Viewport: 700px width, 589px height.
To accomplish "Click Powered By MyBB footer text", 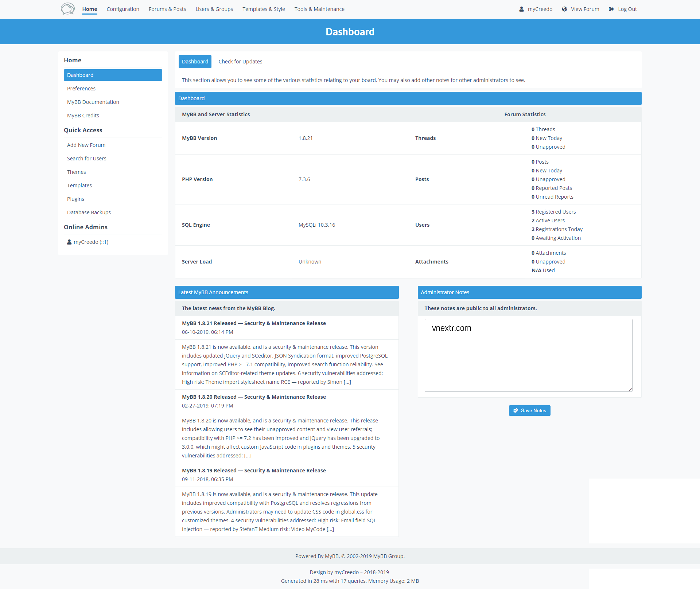I will point(350,556).
